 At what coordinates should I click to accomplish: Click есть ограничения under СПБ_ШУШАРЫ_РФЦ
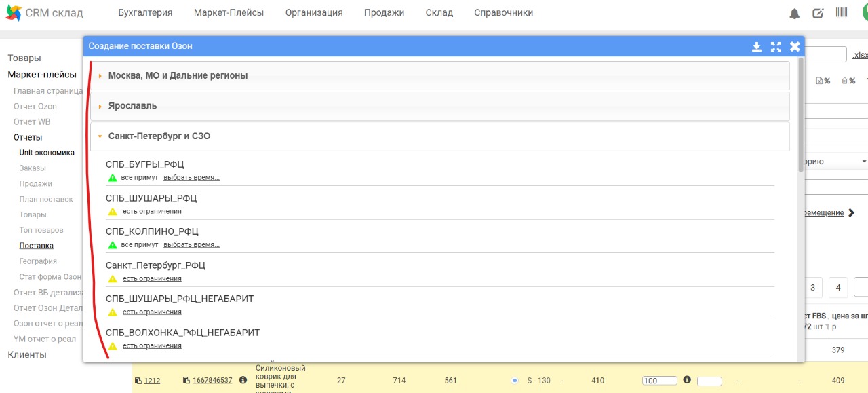[152, 212]
